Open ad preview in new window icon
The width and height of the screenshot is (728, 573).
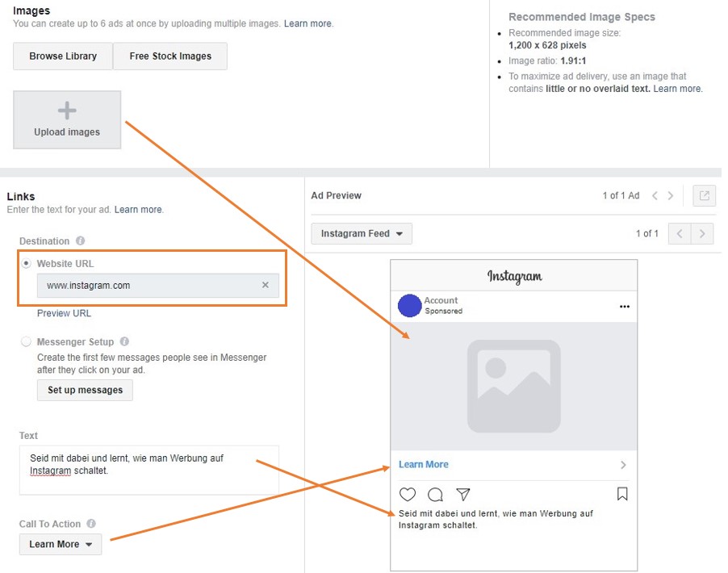[705, 195]
